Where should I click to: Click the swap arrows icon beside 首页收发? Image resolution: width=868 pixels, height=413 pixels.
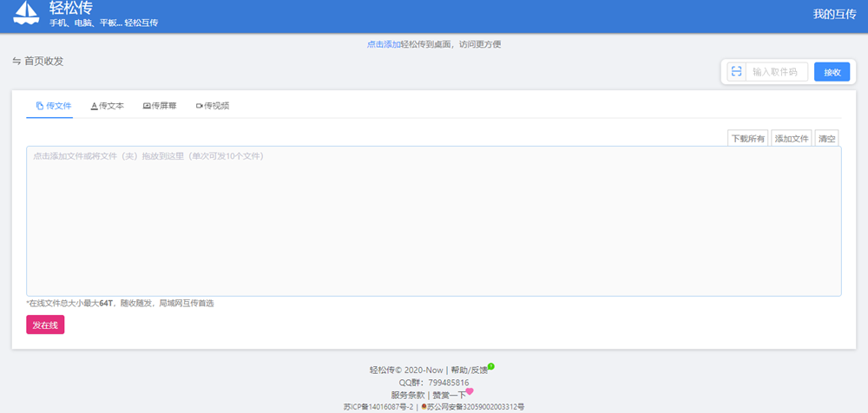pos(16,62)
